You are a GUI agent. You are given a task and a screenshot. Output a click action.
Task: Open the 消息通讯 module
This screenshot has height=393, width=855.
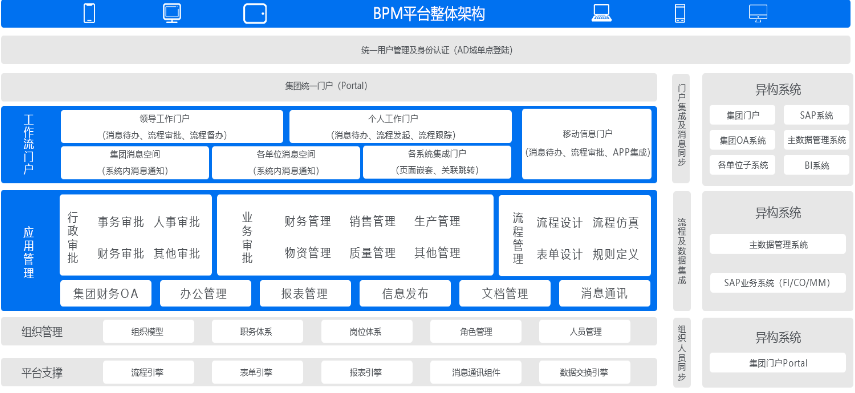pos(605,294)
